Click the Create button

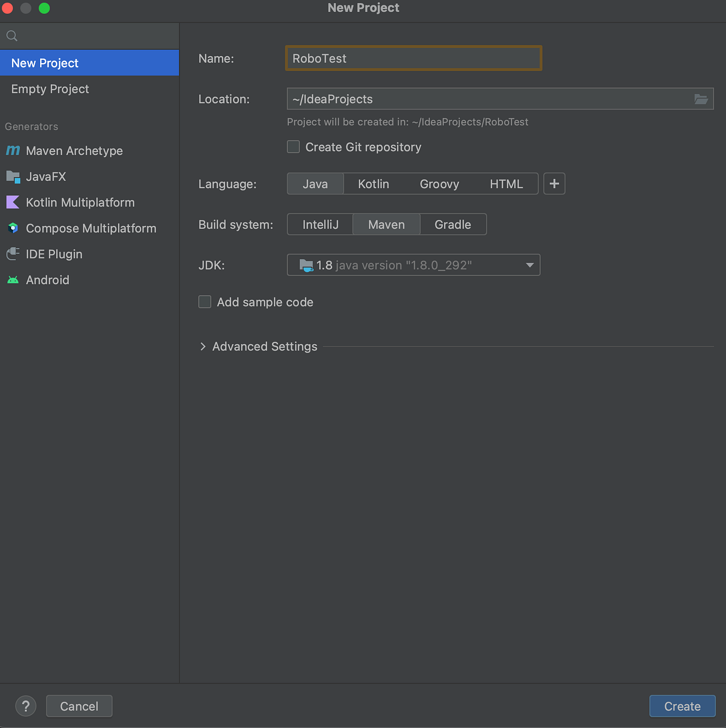pyautogui.click(x=682, y=706)
